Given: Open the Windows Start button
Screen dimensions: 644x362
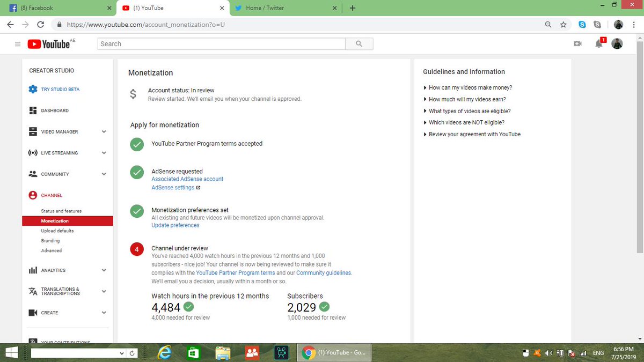Looking at the screenshot, I should point(11,353).
